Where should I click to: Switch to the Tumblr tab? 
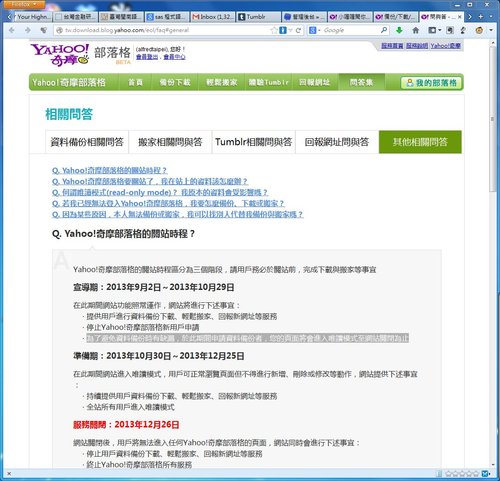click(x=259, y=16)
